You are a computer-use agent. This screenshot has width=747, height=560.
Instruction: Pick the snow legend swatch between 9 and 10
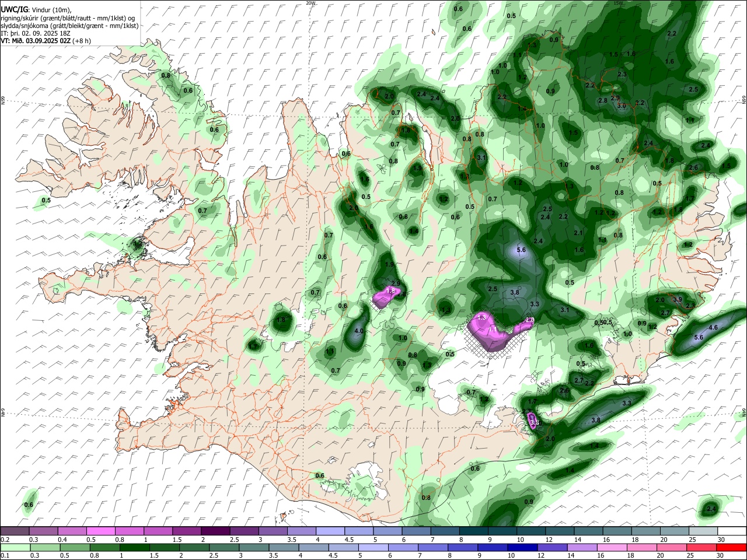502,531
